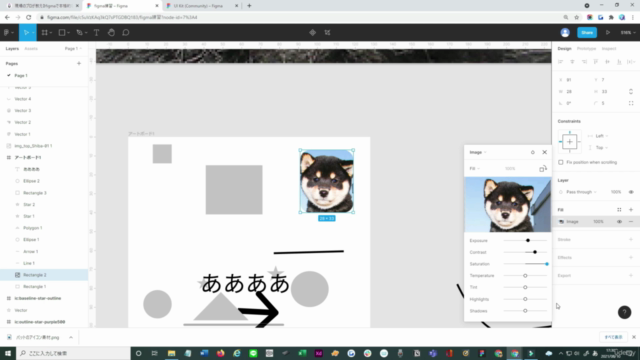Viewport: 640px width, 360px height.
Task: Select the Rectangle shape tool
Action: click(x=62, y=33)
